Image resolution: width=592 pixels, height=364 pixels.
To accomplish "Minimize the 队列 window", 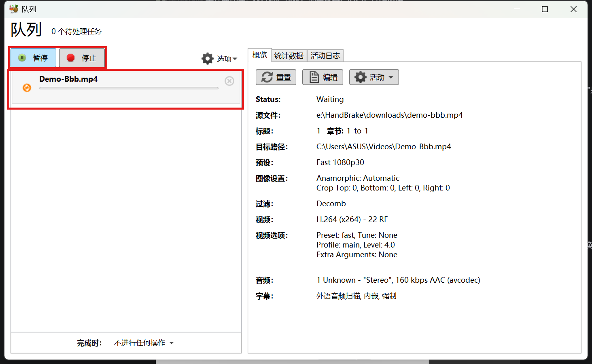I will click(x=517, y=9).
